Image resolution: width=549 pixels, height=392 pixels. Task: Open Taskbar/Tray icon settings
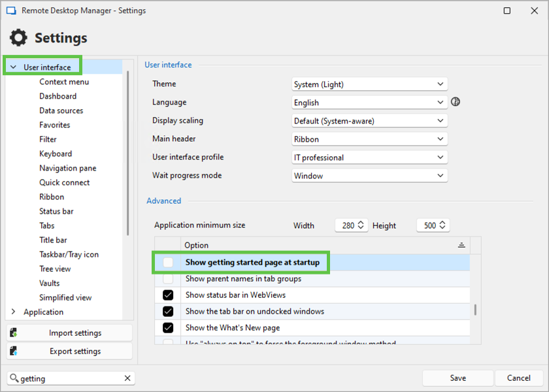tap(69, 254)
